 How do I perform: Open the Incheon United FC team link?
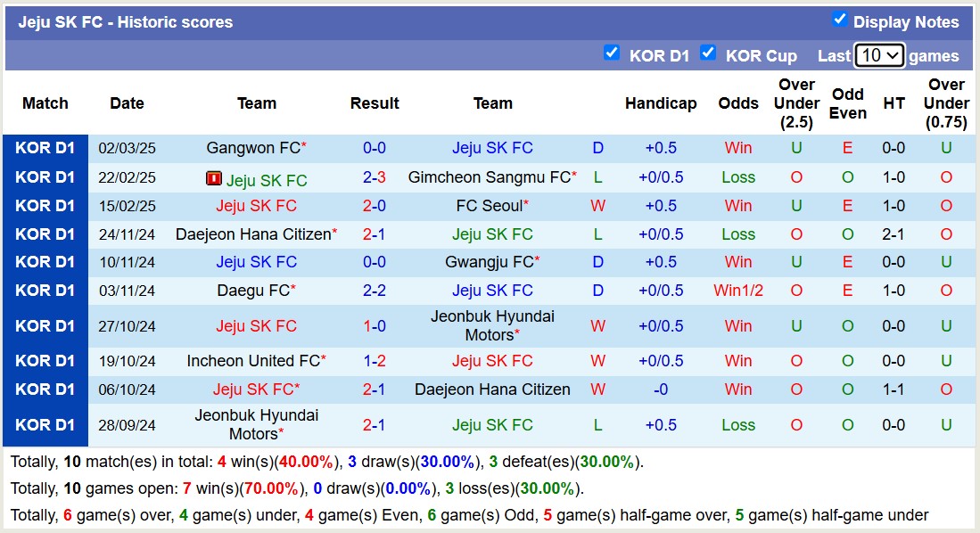[252, 361]
